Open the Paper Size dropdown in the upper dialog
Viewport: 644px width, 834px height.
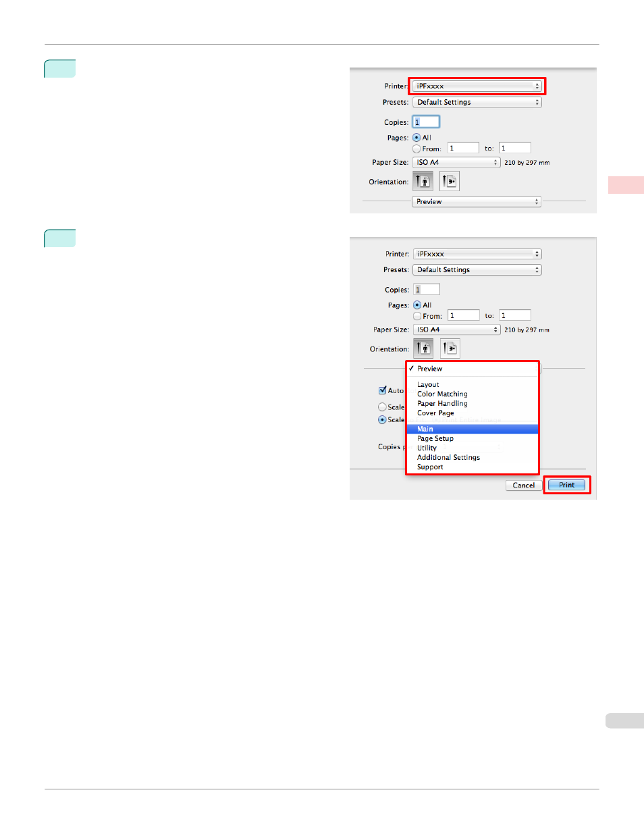456,162
